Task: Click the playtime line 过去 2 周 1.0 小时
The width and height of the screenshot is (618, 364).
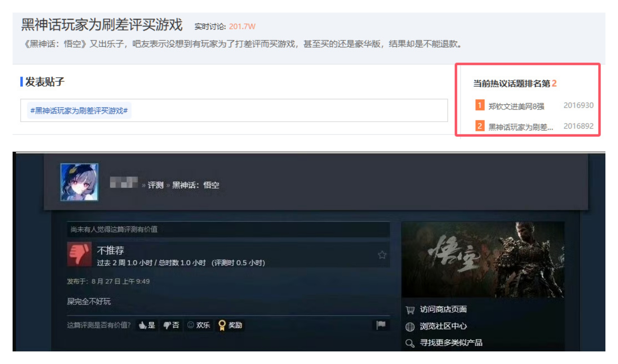Action: click(181, 263)
